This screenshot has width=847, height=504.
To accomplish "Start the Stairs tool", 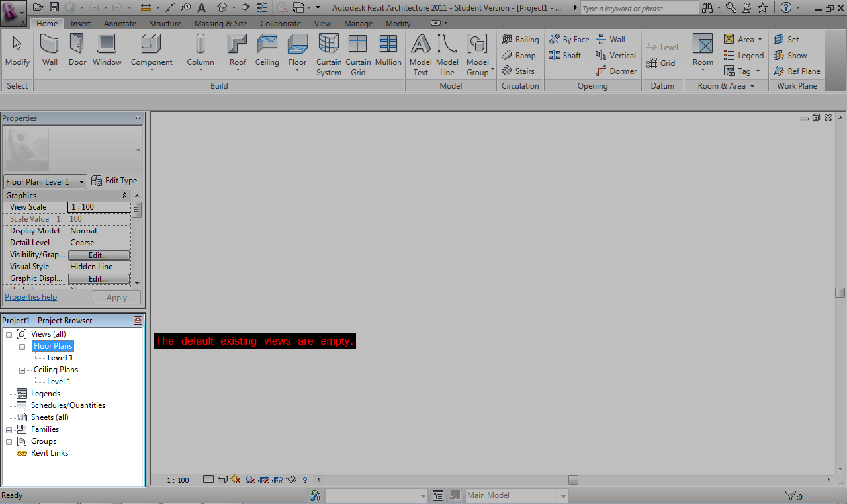I will click(518, 71).
